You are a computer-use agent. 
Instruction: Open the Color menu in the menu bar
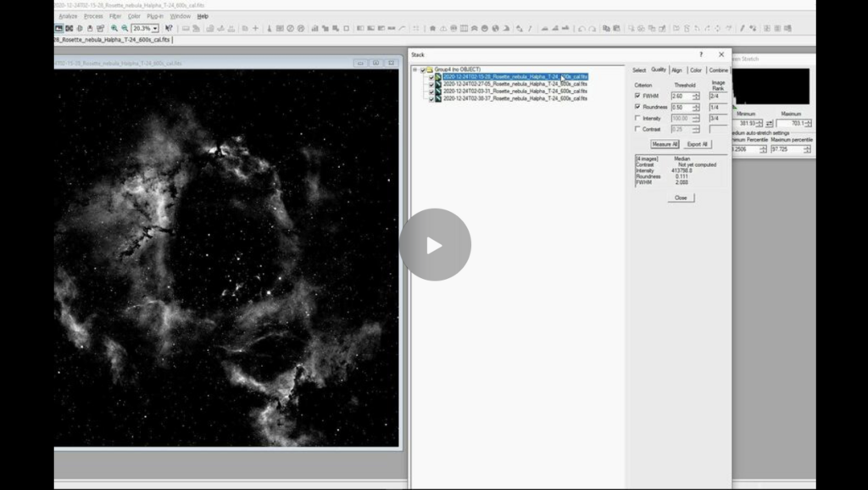coord(134,17)
